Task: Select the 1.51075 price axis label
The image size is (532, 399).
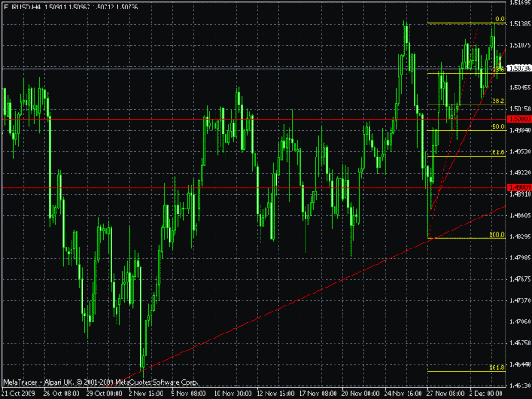Action: pos(520,45)
